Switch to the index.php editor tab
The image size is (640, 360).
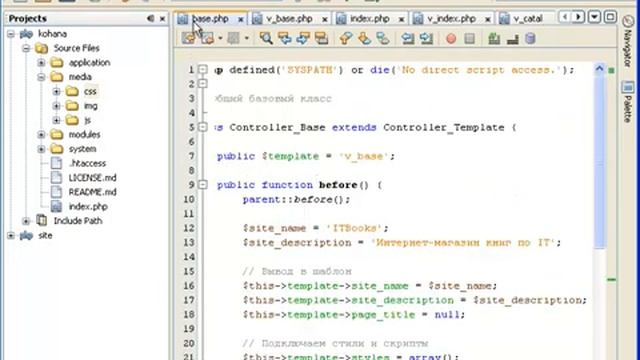click(x=370, y=19)
